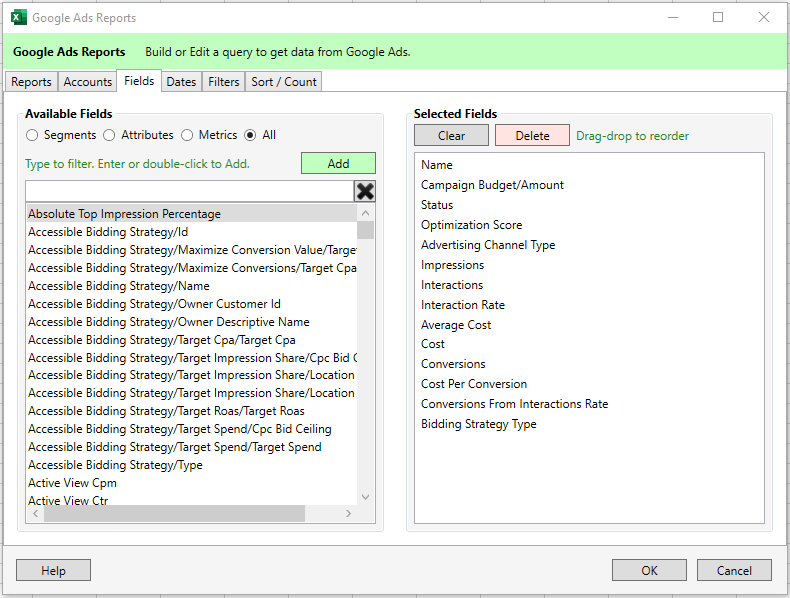
Task: Select the Attributes radio button
Action: pyautogui.click(x=109, y=135)
